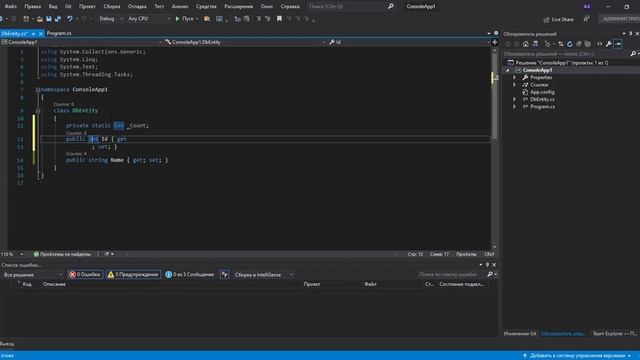Click the Collapse All icon in Solution Explorer
The width and height of the screenshot is (640, 360).
tap(579, 44)
